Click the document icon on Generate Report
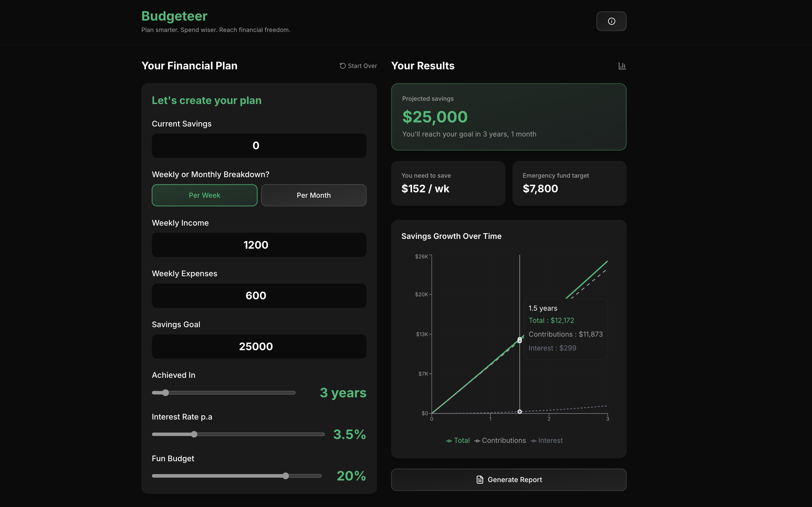 coord(480,479)
